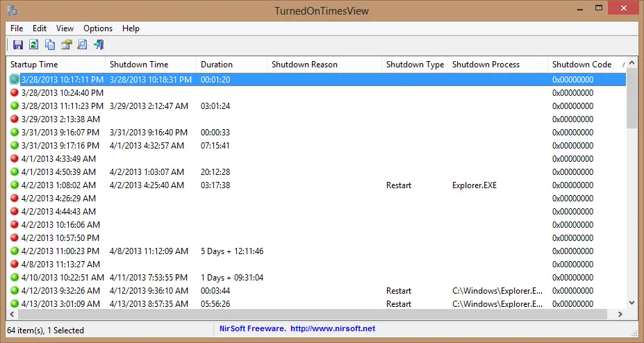Screen dimensions: 644x343
Task: Click green status icon for 4/13/2013 3:01:09 AM
Action: (x=15, y=303)
